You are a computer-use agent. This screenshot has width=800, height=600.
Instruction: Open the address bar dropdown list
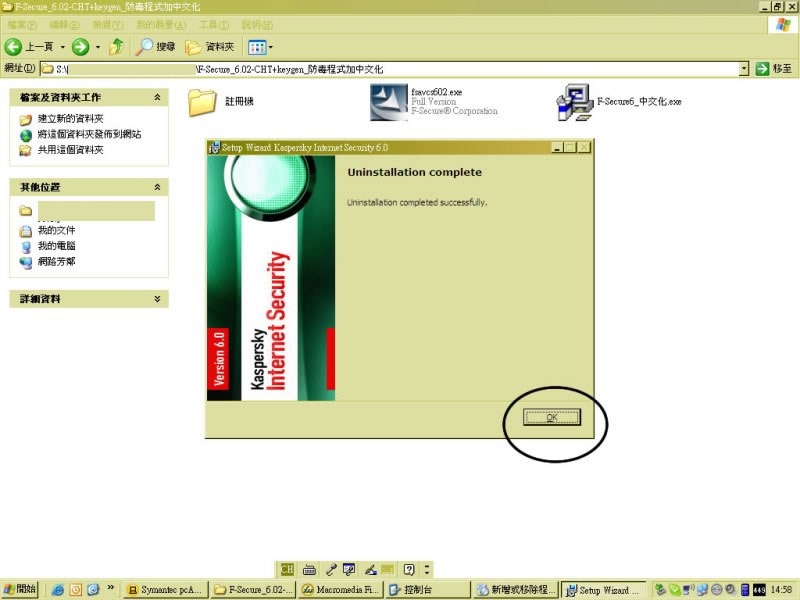pos(744,69)
